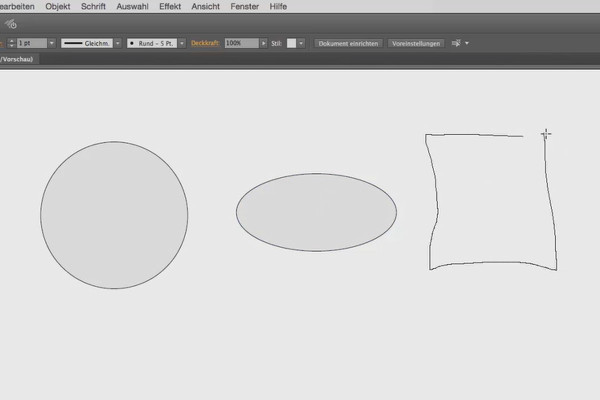The width and height of the screenshot is (600, 400).
Task: Click the Dokument einrichten button
Action: [348, 43]
